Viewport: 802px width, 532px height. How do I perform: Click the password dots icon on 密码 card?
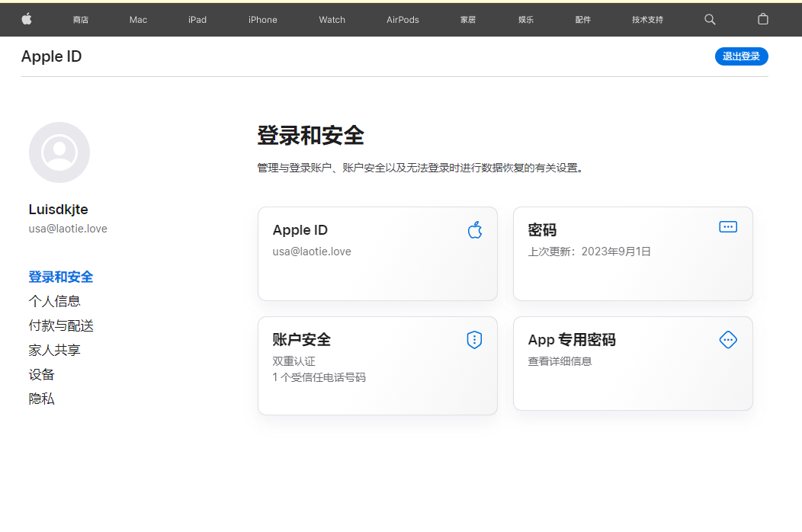click(728, 227)
